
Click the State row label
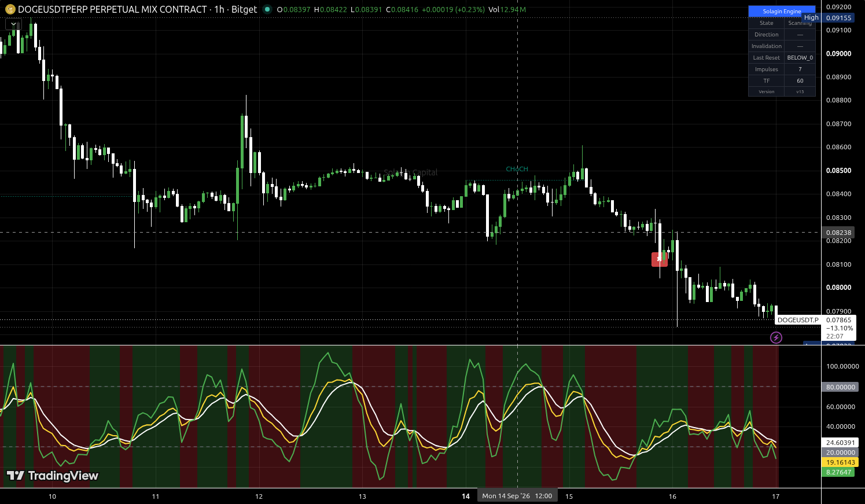(767, 23)
